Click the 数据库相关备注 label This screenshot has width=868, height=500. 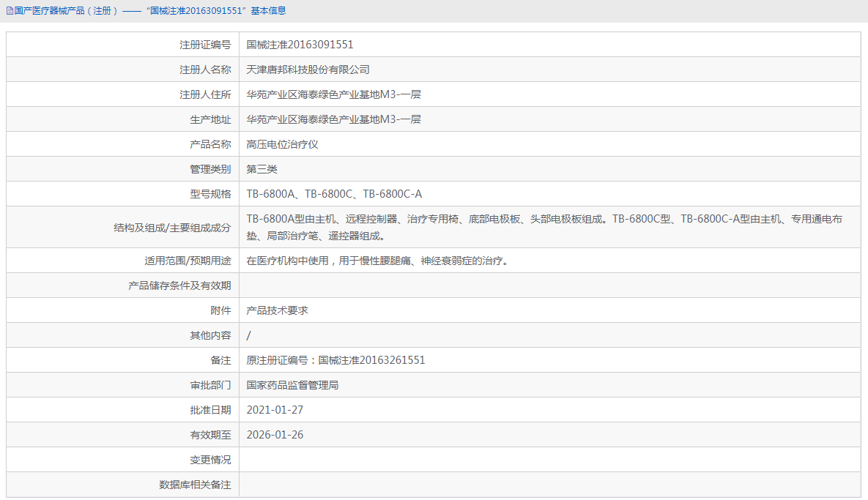pyautogui.click(x=195, y=485)
